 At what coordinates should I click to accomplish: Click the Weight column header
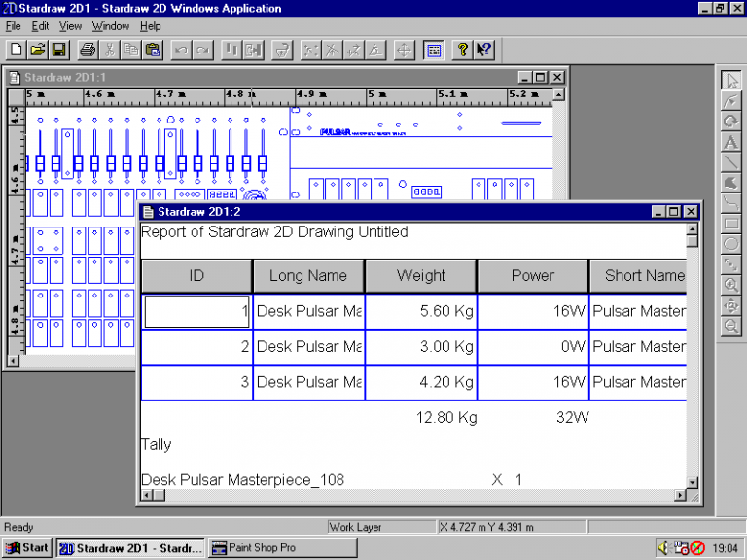point(420,276)
